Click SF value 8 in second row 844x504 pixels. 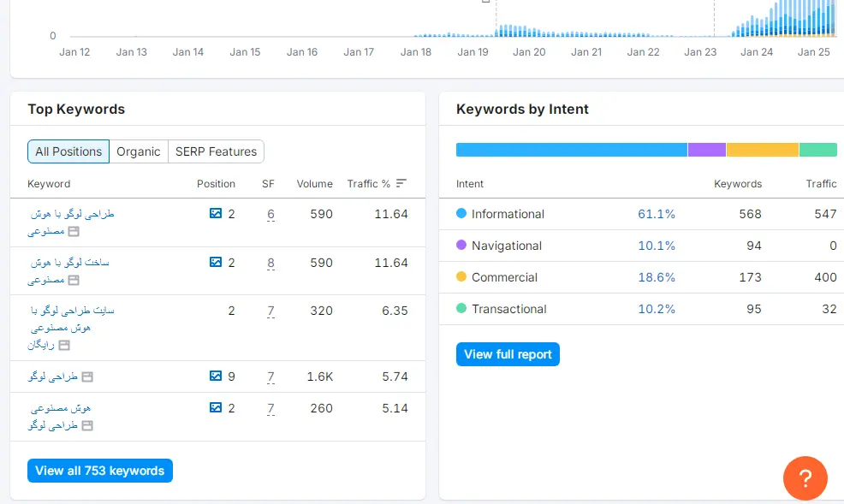[270, 263]
